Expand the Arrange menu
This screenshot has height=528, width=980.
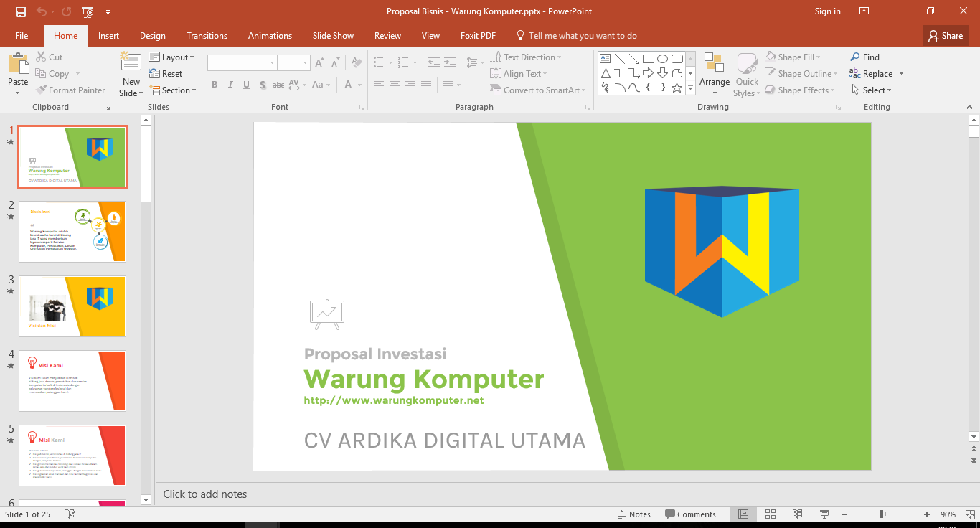(x=715, y=74)
